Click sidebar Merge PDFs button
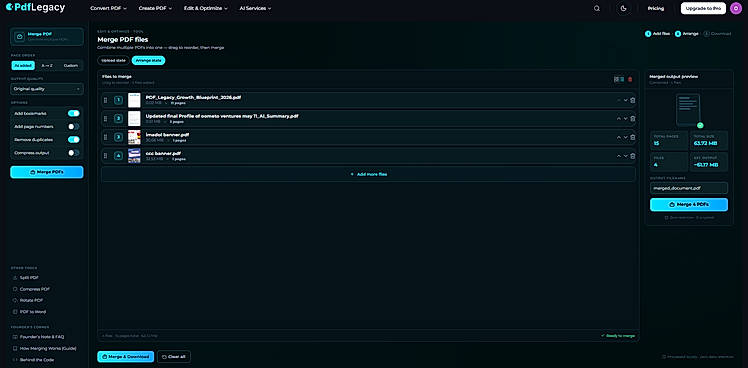 47,172
